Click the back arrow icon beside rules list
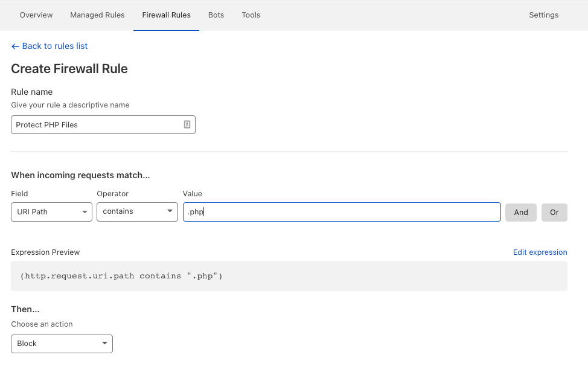This screenshot has height=378, width=588. point(15,46)
